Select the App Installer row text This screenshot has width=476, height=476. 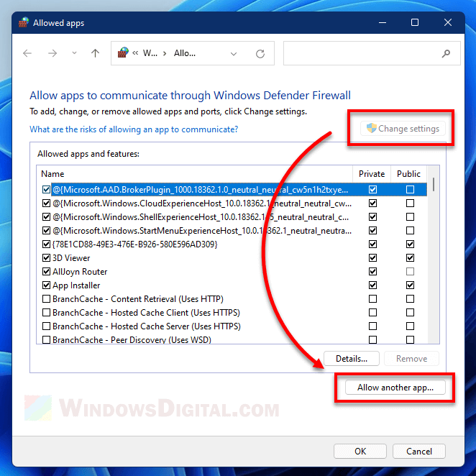click(76, 285)
